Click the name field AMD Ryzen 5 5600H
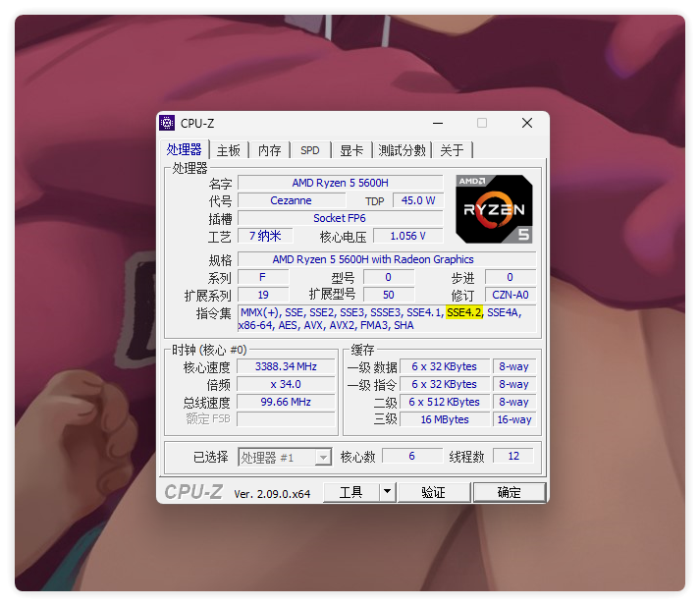 pyautogui.click(x=340, y=183)
